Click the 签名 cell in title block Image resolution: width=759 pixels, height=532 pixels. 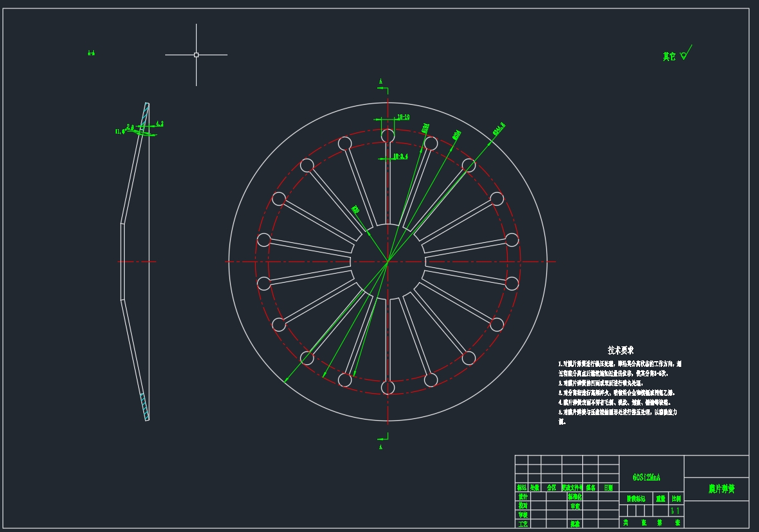click(x=591, y=488)
